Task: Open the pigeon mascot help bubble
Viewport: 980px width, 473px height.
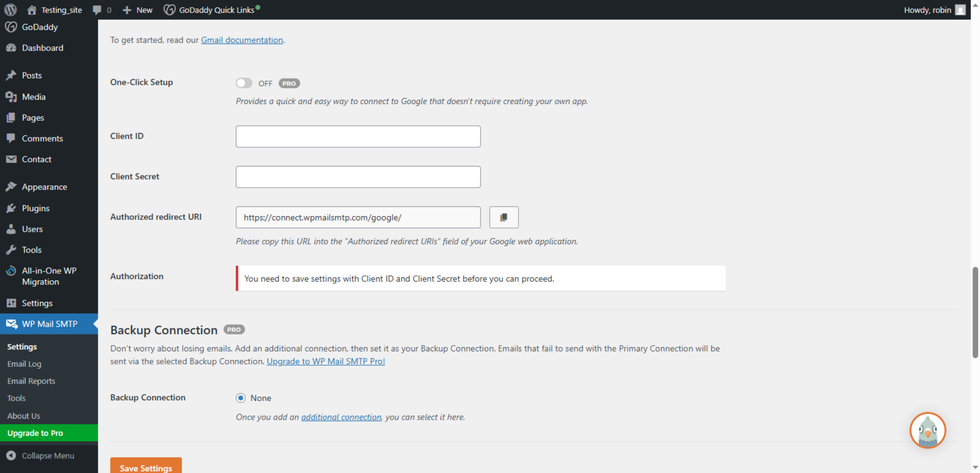Action: pos(927,430)
